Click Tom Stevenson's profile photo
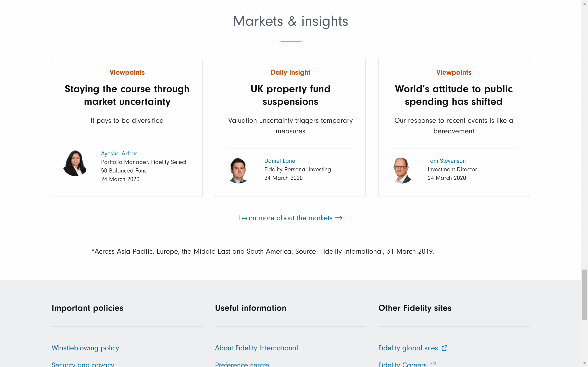The width and height of the screenshot is (588, 367). point(402,170)
